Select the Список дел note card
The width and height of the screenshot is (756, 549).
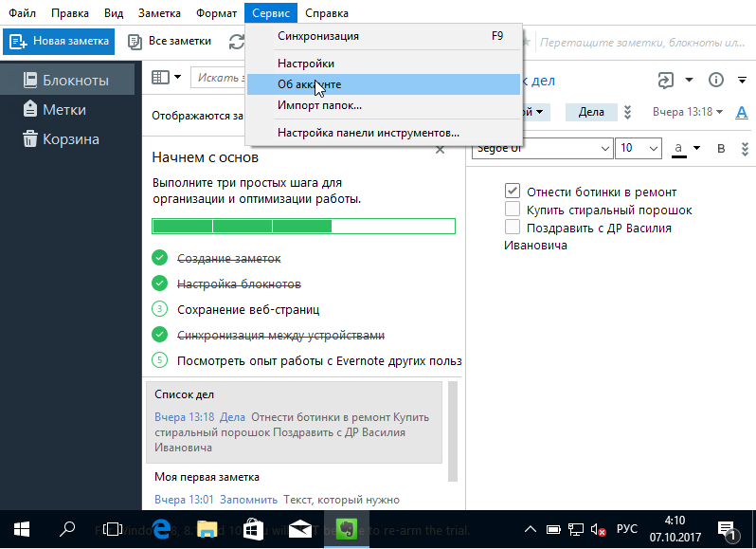(294, 422)
